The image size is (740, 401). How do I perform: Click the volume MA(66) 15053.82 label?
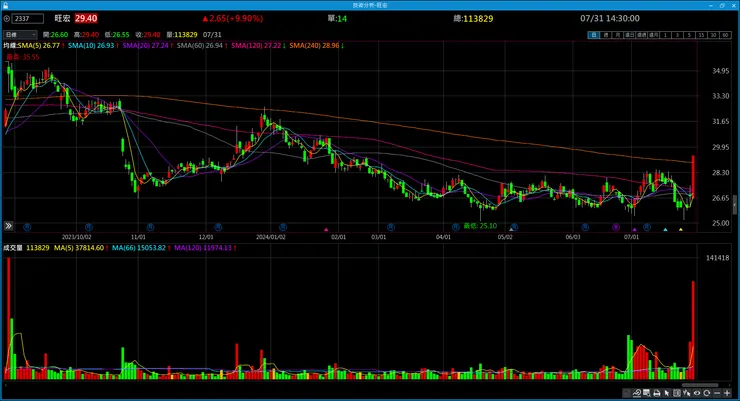pos(141,248)
